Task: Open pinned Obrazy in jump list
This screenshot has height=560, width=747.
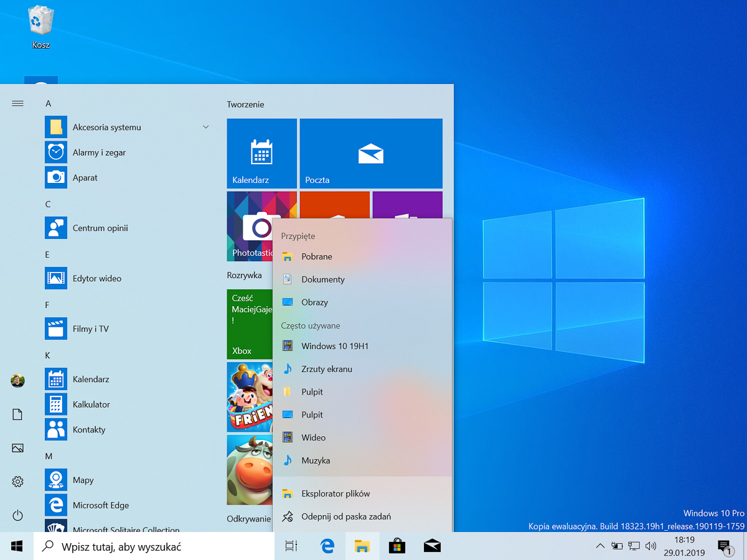Action: point(362,302)
